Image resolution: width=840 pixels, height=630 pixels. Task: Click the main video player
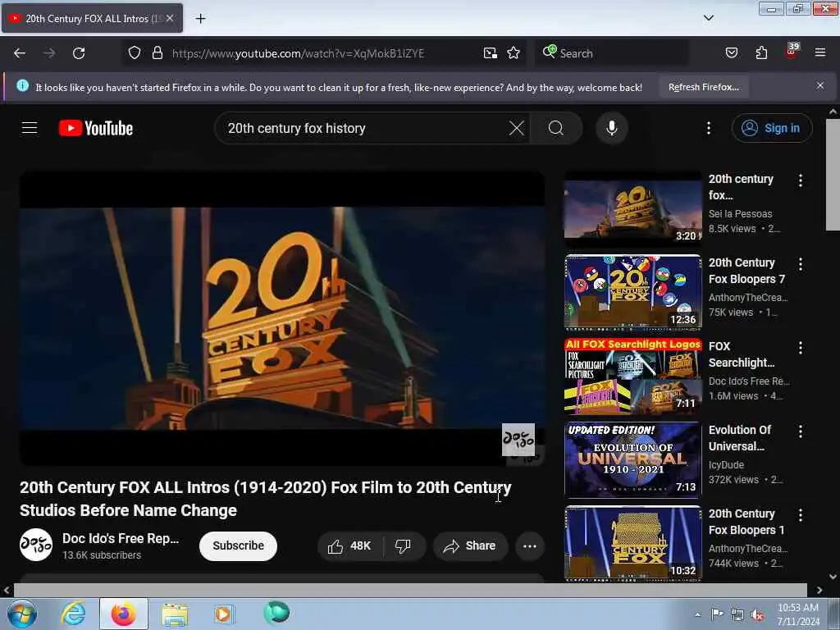282,318
